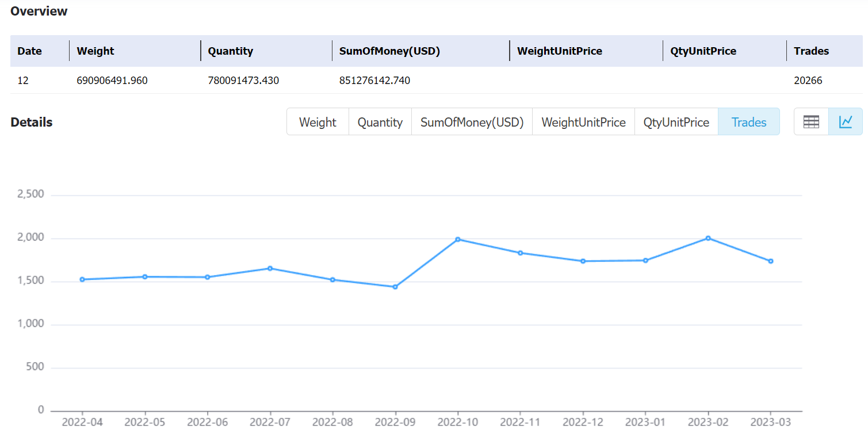Switch to line chart view icon
868x438 pixels.
click(x=846, y=121)
